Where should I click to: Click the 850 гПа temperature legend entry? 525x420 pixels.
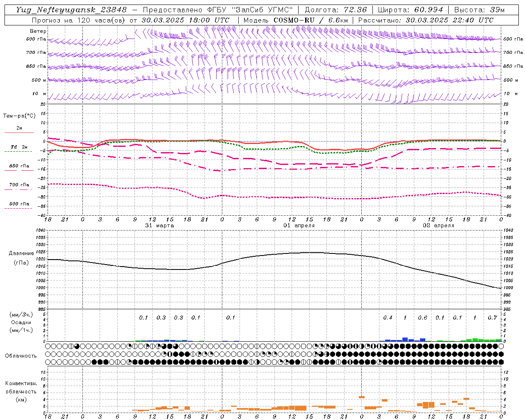coord(19,166)
